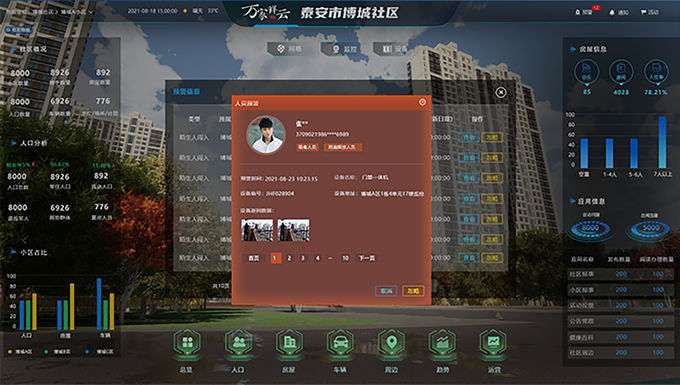The image size is (680, 385).
Task: Open the 人口 population hexagon icon
Action: 238,343
